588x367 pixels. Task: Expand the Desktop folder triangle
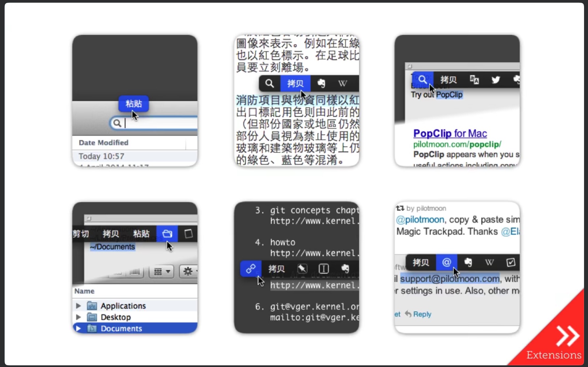[x=78, y=317]
